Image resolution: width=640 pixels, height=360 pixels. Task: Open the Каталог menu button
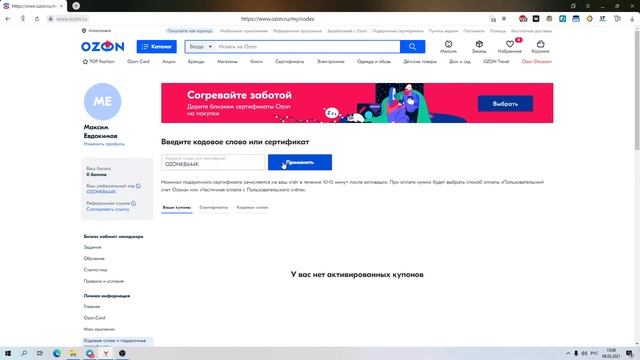point(157,47)
